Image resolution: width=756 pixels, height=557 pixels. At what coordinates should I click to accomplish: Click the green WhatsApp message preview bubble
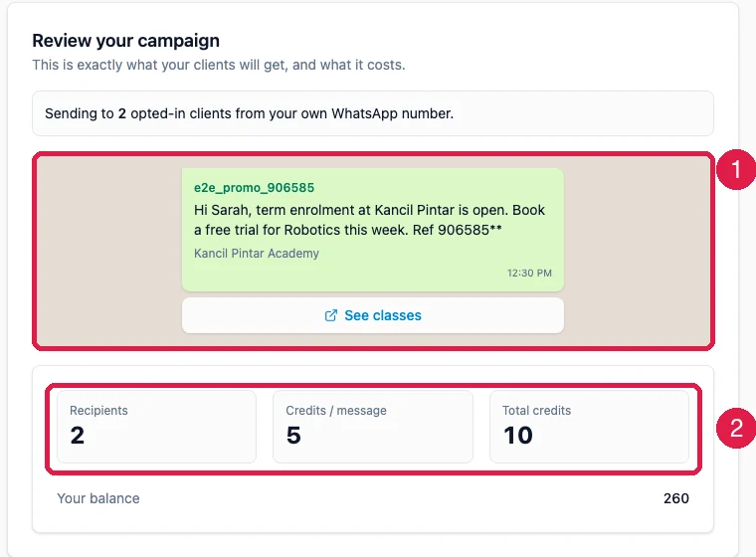[373, 230]
